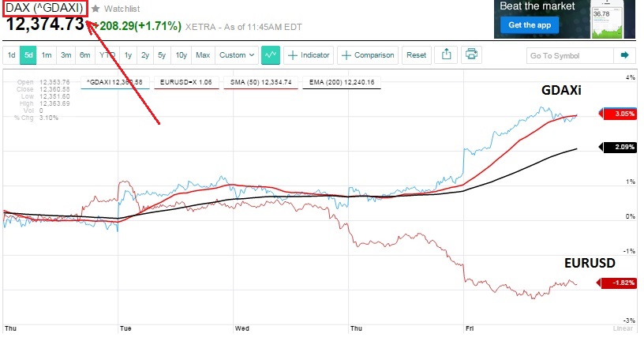This screenshot has height=356, width=644.
Task: Select the EMA (200) legend label
Action: pyautogui.click(x=342, y=82)
